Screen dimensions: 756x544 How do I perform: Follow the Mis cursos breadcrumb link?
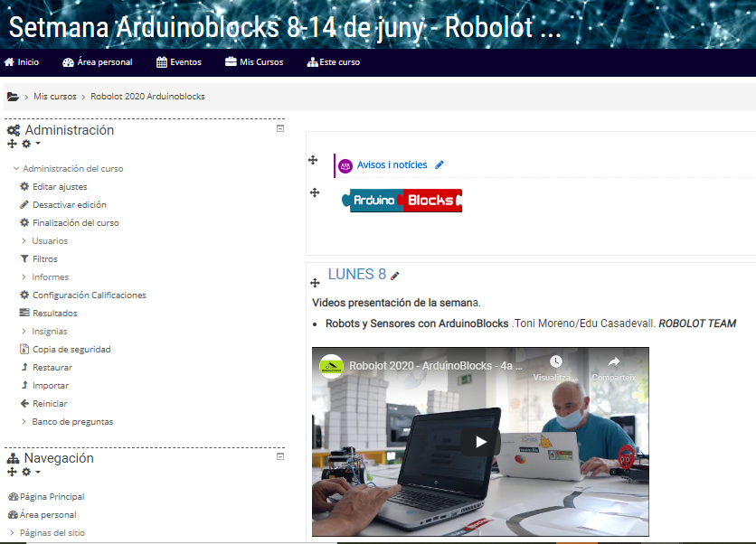pyautogui.click(x=55, y=97)
